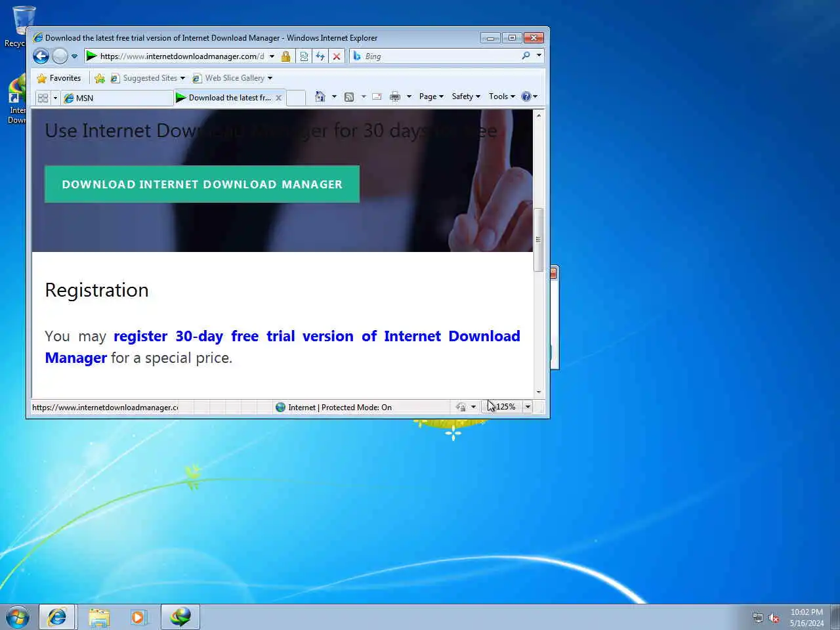The image size is (840, 630).
Task: Click the Read Mail envelope icon
Action: pyautogui.click(x=377, y=96)
